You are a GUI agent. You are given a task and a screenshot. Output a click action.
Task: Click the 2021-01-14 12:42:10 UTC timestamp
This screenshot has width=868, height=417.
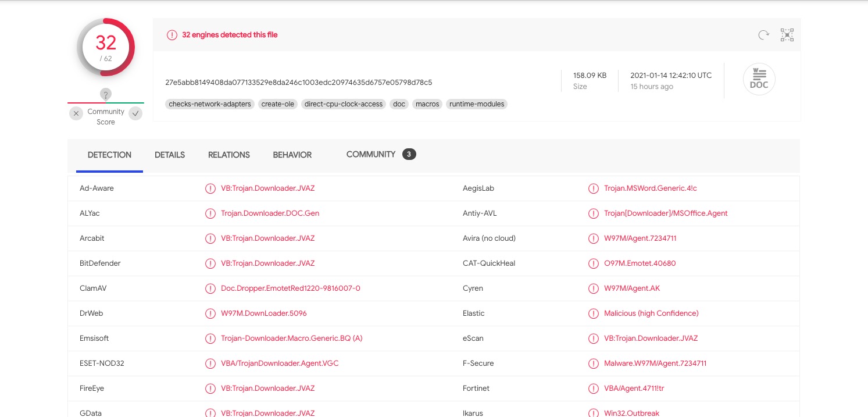[671, 76]
